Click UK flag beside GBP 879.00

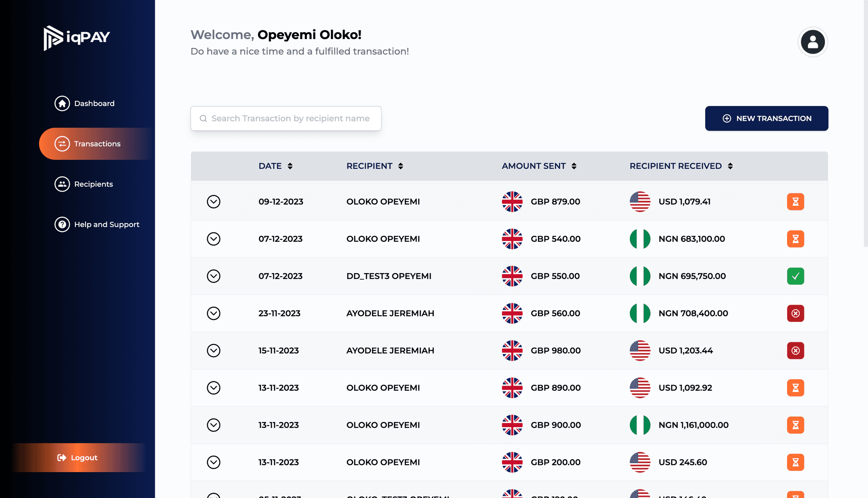point(512,201)
